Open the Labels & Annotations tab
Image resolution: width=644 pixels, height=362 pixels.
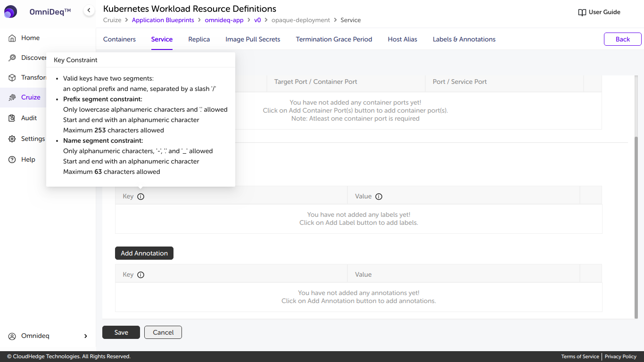tap(464, 40)
